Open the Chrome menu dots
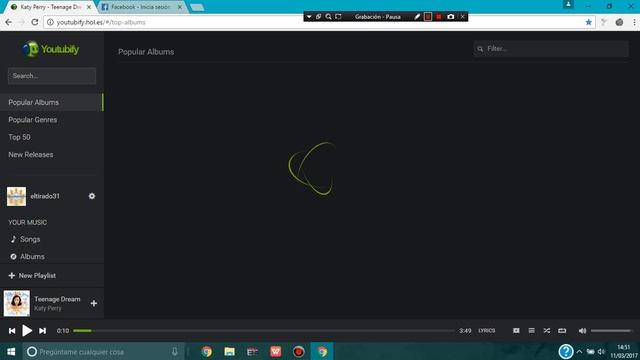Viewport: 640px width, 360px height. click(634, 22)
